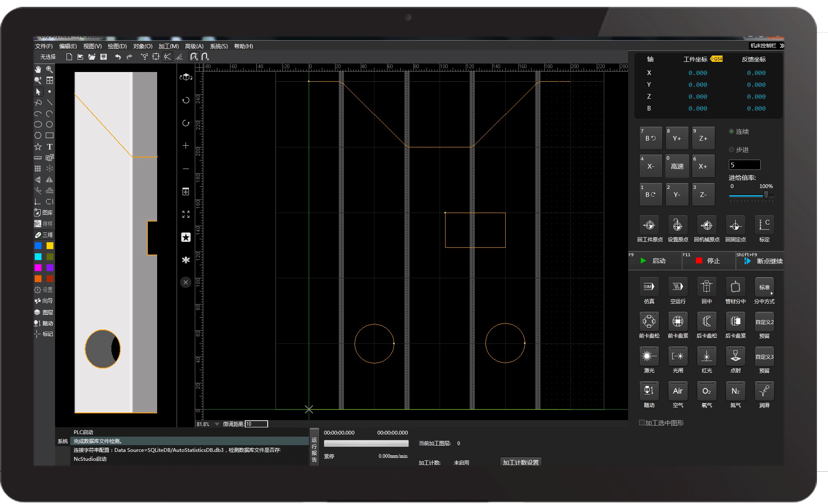Open the 加工(M) menu
828x504 pixels.
[169, 46]
